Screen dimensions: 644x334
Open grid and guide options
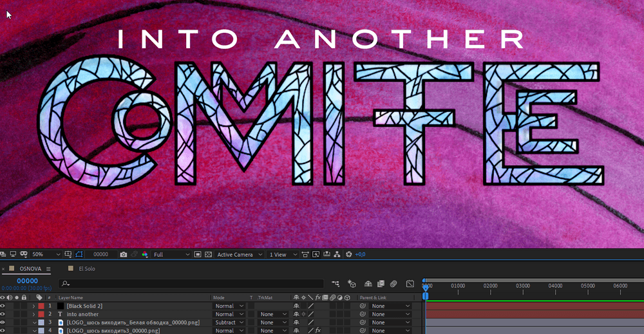(x=68, y=254)
